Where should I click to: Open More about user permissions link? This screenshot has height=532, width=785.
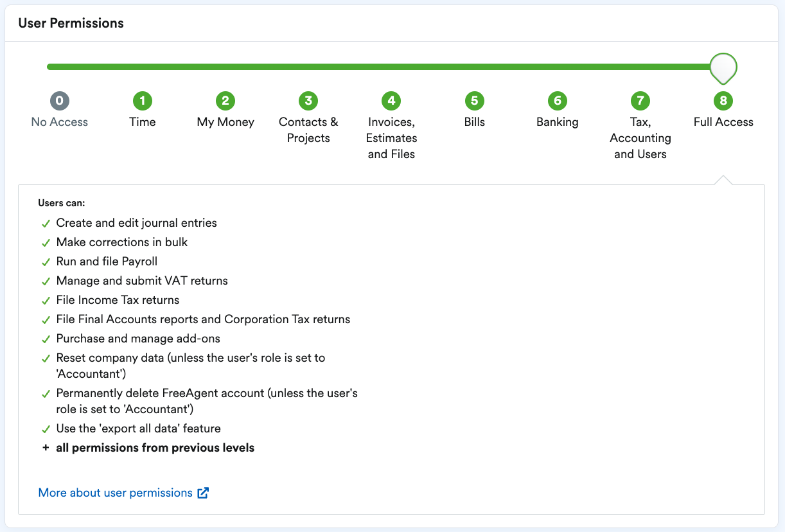pyautogui.click(x=123, y=493)
